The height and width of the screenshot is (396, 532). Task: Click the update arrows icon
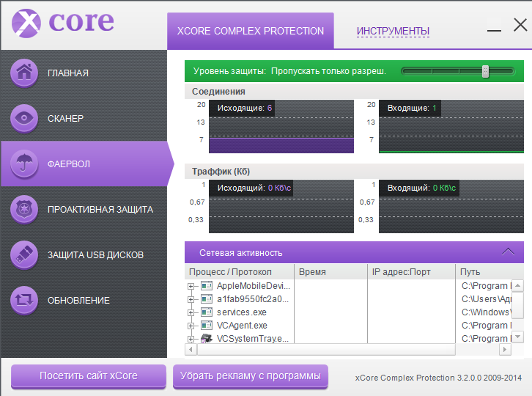24,300
